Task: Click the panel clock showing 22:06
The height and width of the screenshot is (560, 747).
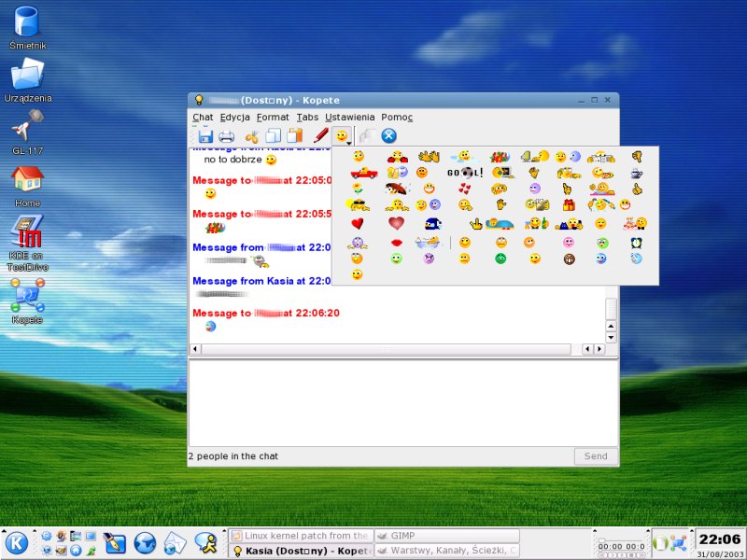Action: click(x=720, y=539)
